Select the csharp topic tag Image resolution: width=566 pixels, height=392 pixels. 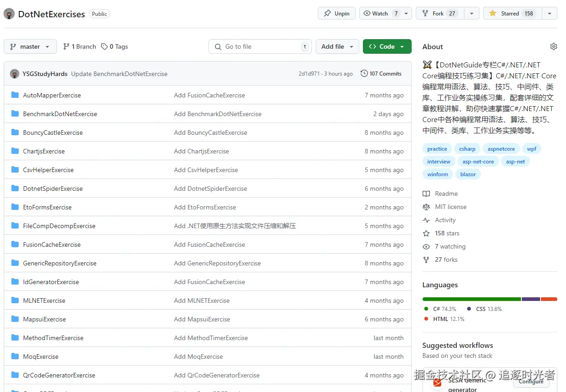(x=467, y=149)
